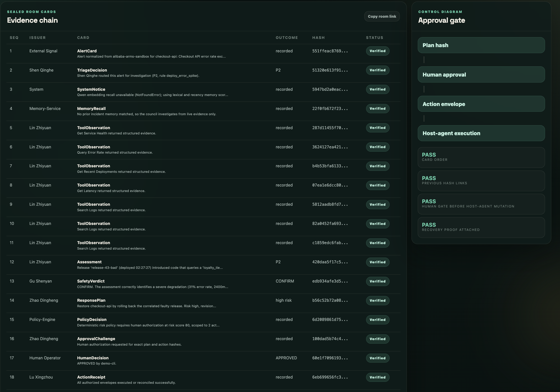Open the PASS Previous Hash Links check
The height and width of the screenshot is (392, 560).
click(481, 181)
